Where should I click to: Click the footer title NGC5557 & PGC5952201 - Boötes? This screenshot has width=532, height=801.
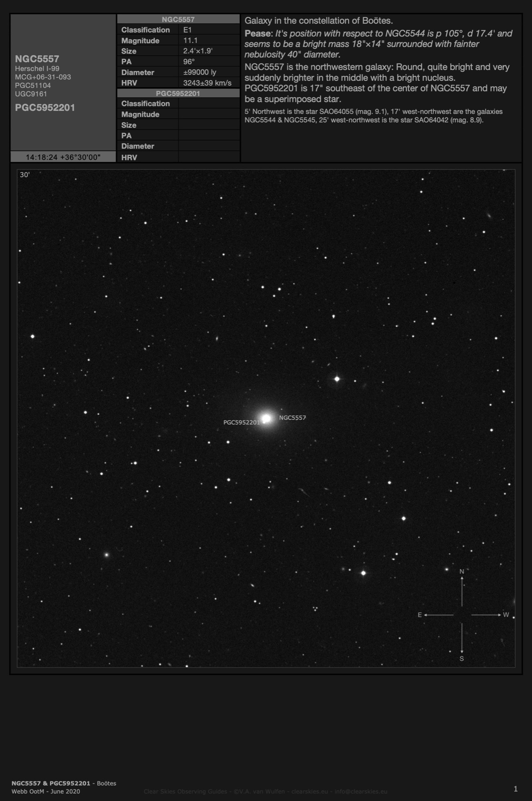[64, 783]
